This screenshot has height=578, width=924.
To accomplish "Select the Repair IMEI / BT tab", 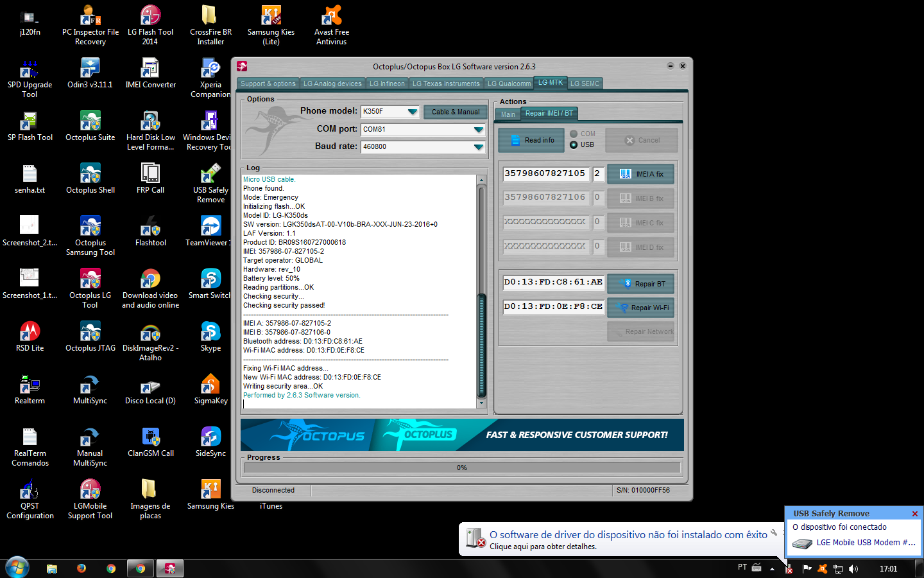I will 549,114.
